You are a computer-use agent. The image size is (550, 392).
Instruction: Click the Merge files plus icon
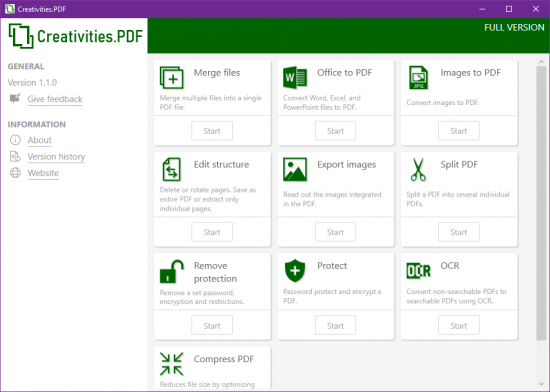172,77
